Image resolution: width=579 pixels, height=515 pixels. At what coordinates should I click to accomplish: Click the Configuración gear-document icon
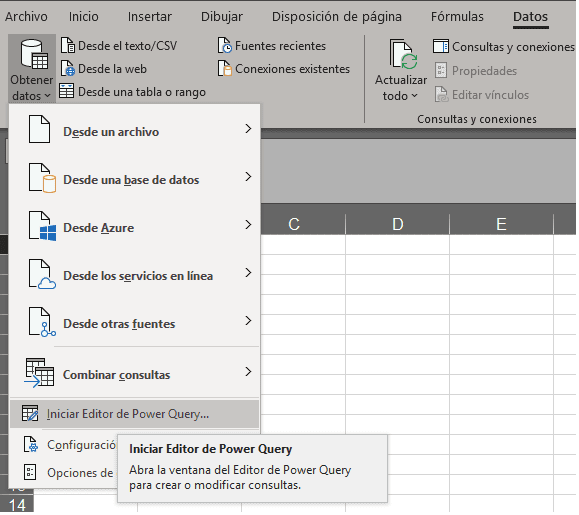31,444
